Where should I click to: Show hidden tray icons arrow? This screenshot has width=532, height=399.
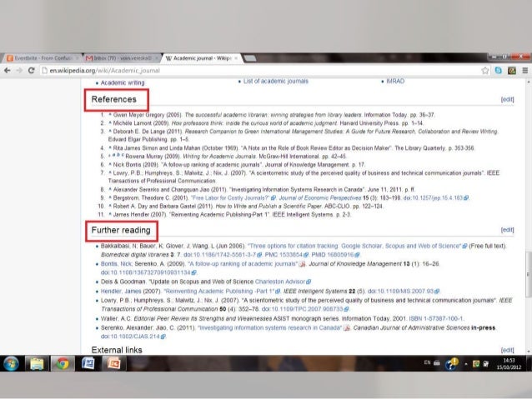pyautogui.click(x=466, y=364)
